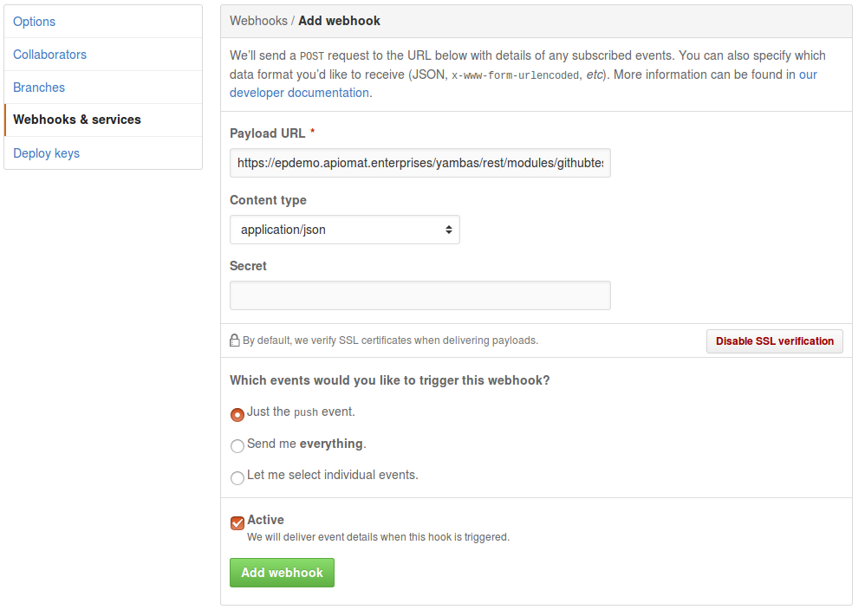Click the Content type label
The height and width of the screenshot is (616, 865).
(x=268, y=200)
